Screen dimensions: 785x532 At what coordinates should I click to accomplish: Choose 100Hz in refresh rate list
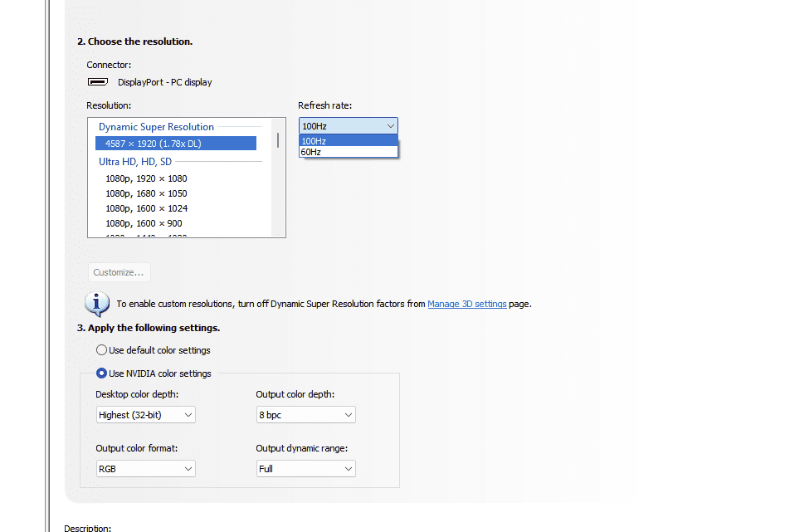click(x=349, y=141)
